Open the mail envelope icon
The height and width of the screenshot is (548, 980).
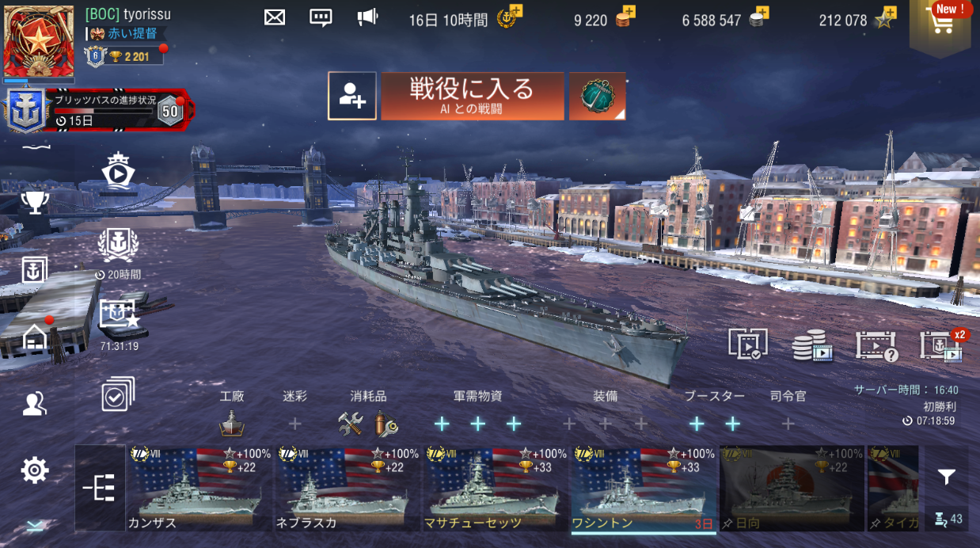point(275,17)
